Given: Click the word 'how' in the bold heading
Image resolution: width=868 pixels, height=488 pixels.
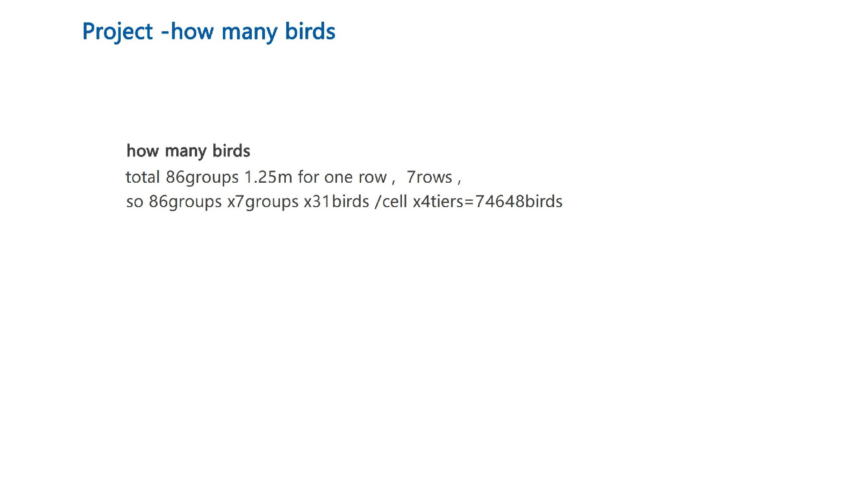Looking at the screenshot, I should tap(142, 151).
